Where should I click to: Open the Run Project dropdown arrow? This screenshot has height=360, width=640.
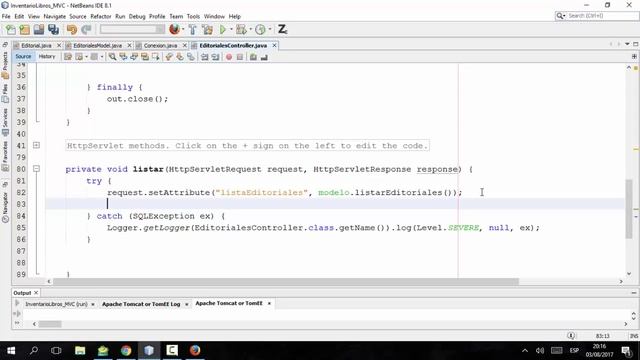coord(231,29)
